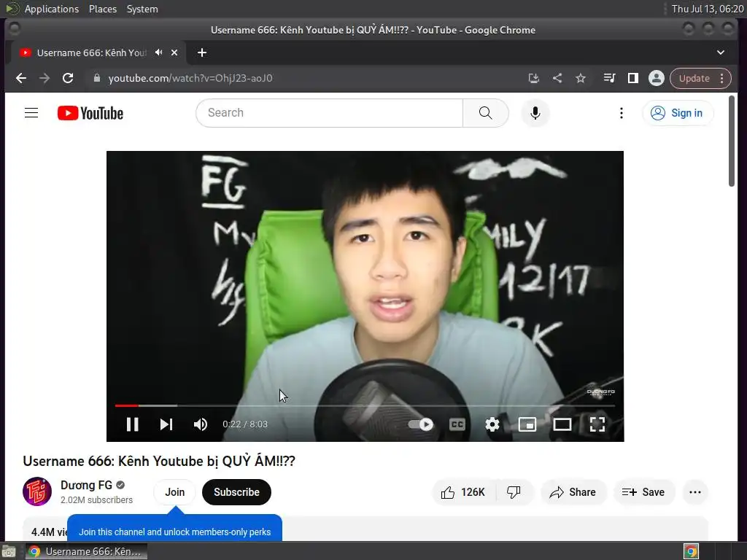The image size is (747, 560).
Task: Bookmark this tab with star icon
Action: pyautogui.click(x=580, y=78)
